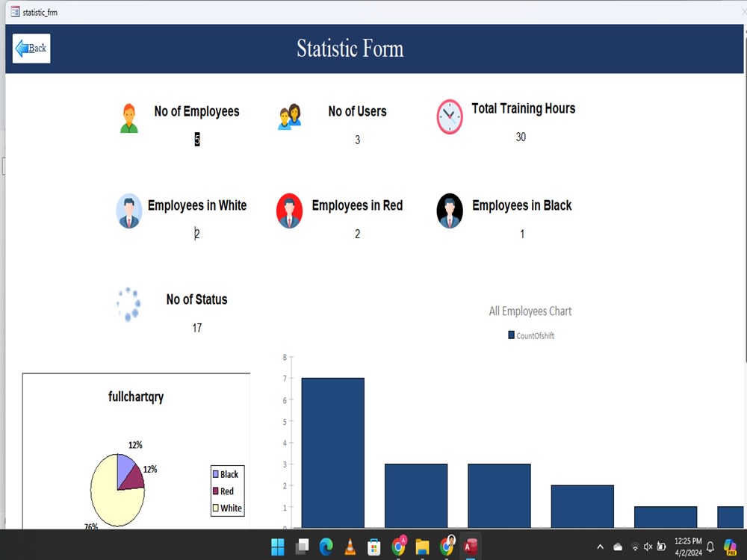Click the Employees in Black label

(x=522, y=205)
